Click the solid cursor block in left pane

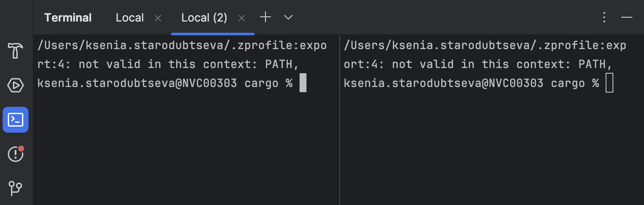(x=303, y=83)
